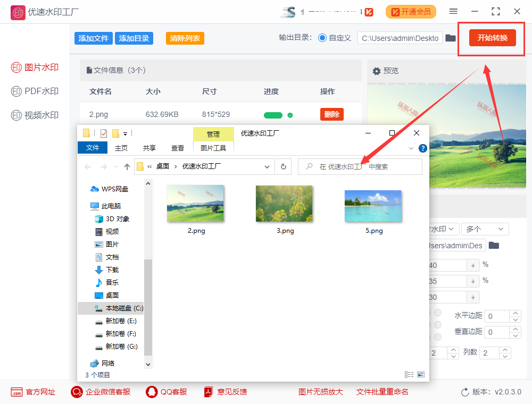Open the hamburger menu in the title bar
532x404 pixels.
453,12
